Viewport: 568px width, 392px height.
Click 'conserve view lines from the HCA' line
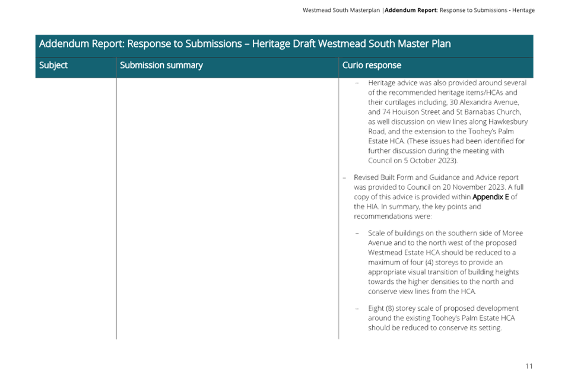(422, 291)
